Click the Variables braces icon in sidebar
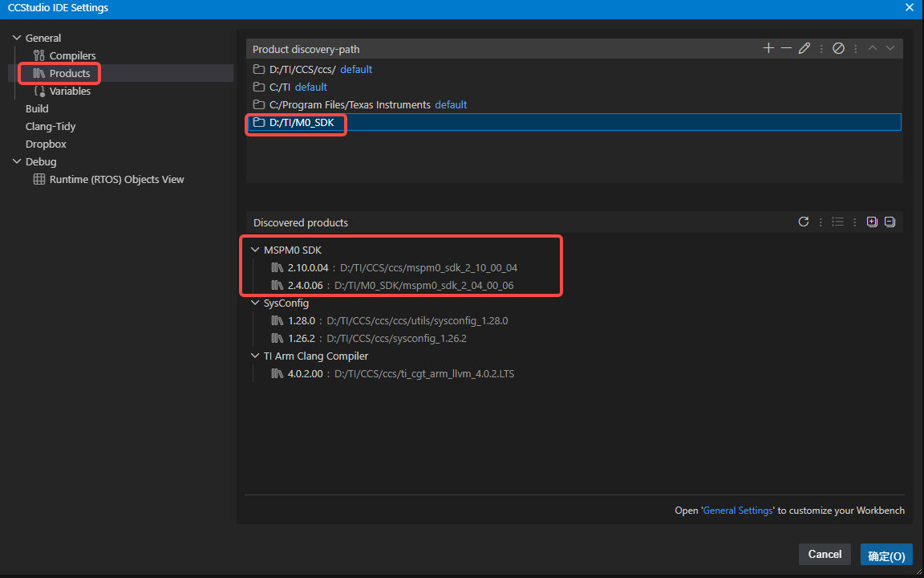The height and width of the screenshot is (578, 924). pos(39,92)
